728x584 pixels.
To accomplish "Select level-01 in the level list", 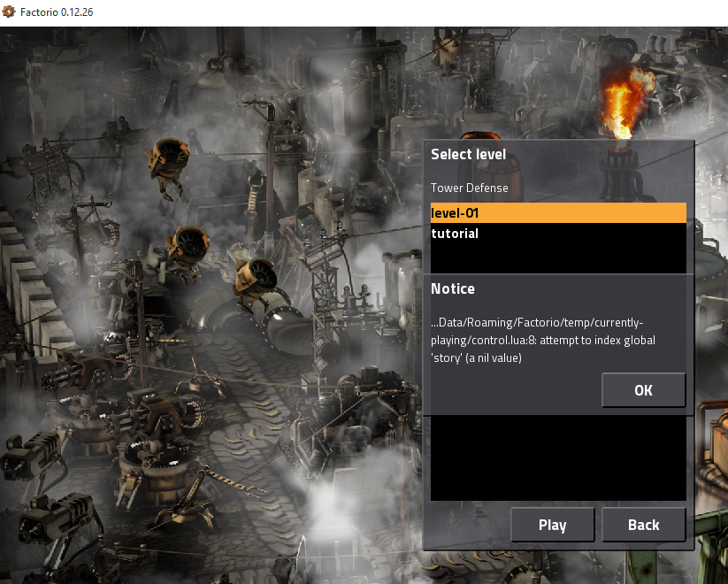I will pos(558,212).
